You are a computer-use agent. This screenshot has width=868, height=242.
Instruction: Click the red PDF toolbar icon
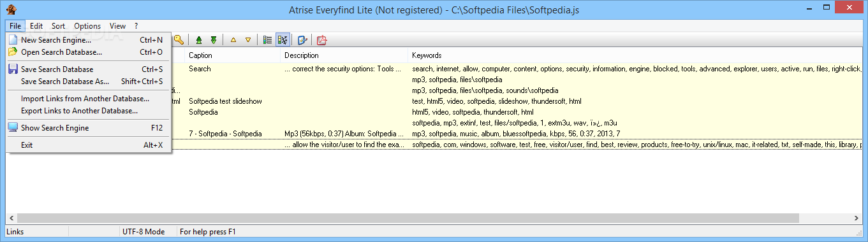(x=322, y=40)
